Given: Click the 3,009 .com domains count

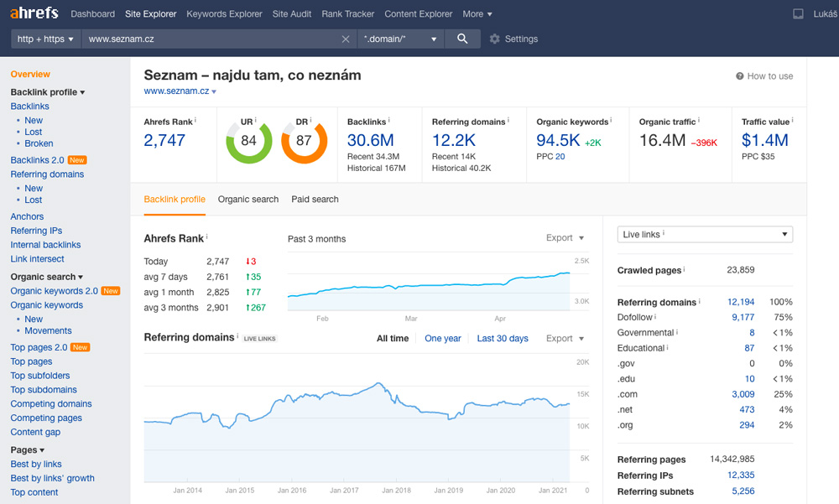Looking at the screenshot, I should pyautogui.click(x=743, y=394).
